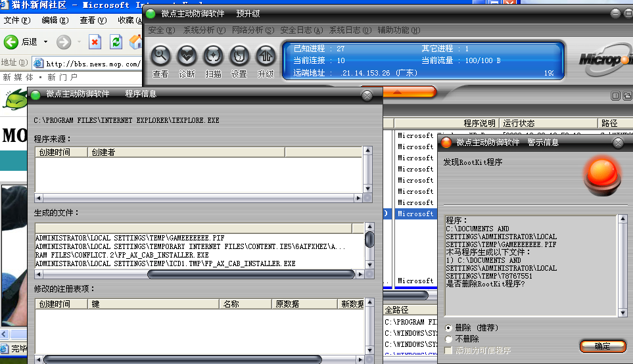Click the red orb in warning dialog title bar
Image resolution: width=633 pixels, height=364 pixels.
446,143
